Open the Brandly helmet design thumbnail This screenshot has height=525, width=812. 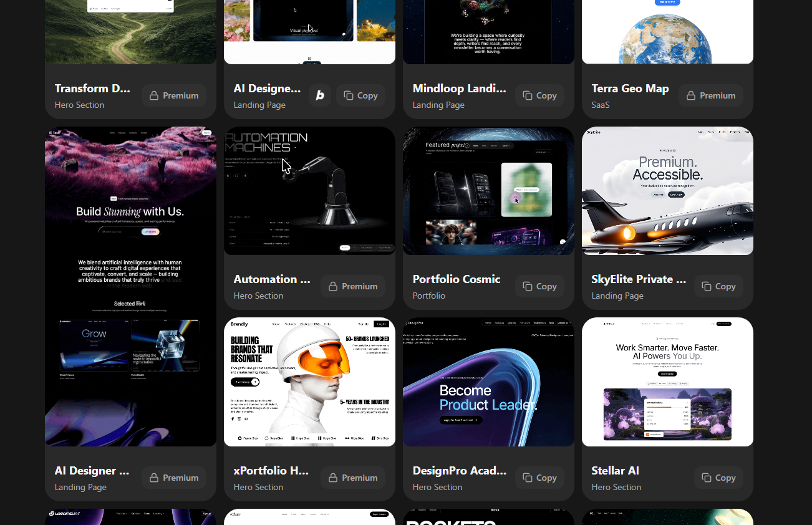click(309, 382)
